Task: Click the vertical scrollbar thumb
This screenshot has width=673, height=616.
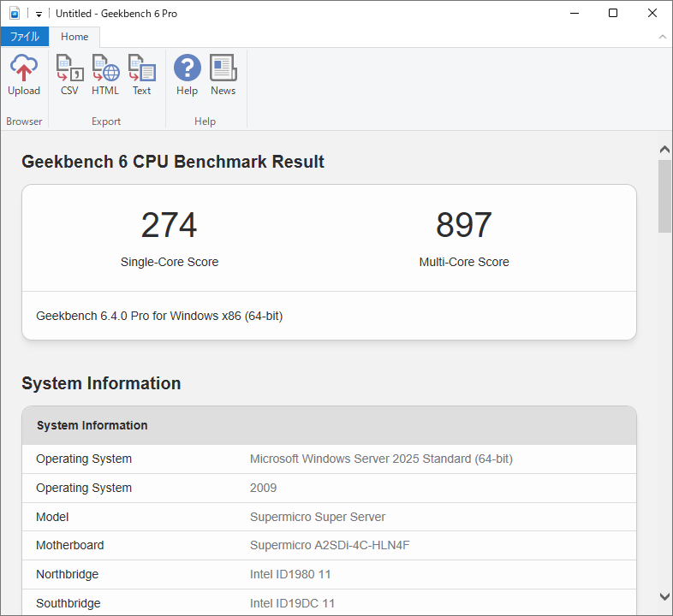Action: tap(664, 195)
